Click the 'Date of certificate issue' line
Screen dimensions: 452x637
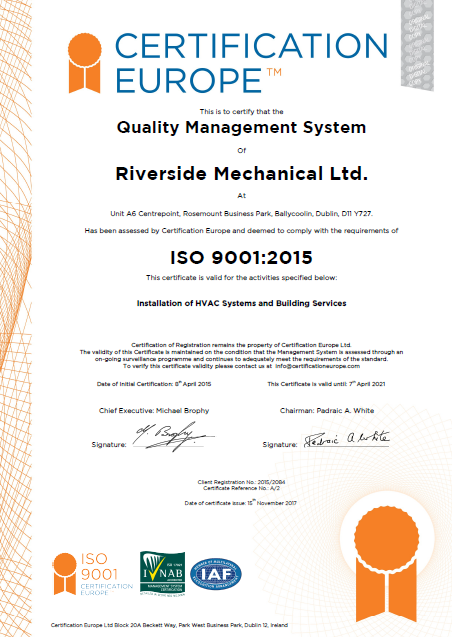tap(241, 503)
